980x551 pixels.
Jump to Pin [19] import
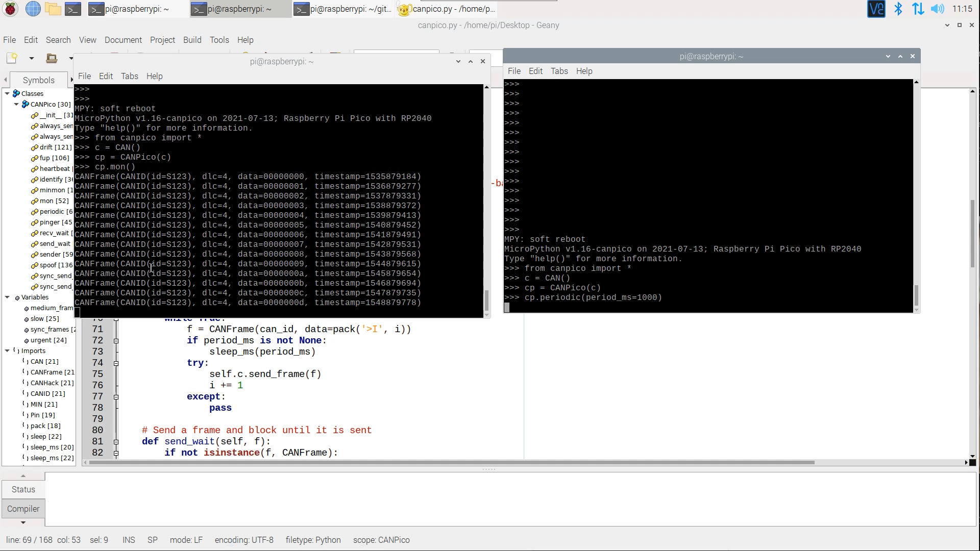click(42, 415)
